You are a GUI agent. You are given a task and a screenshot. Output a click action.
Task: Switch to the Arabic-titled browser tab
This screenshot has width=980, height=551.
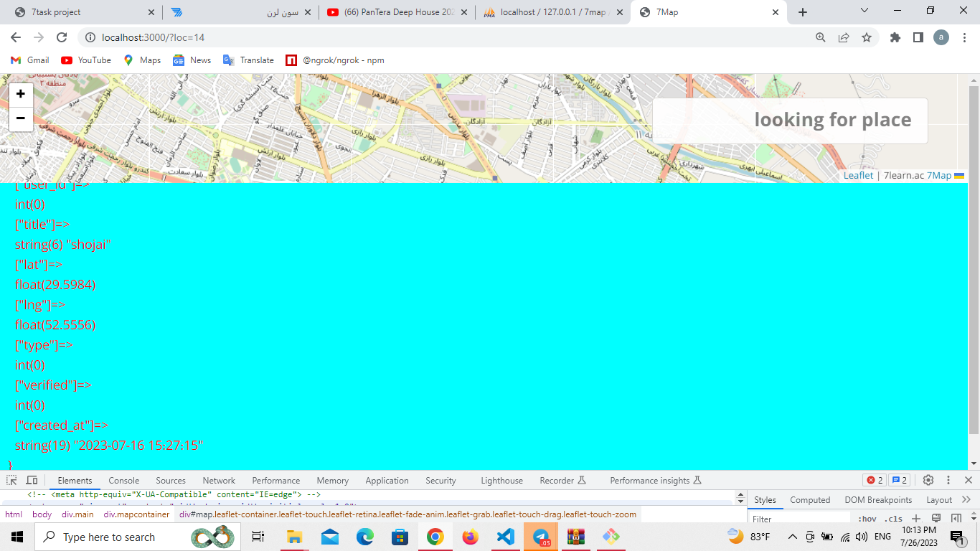(241, 12)
